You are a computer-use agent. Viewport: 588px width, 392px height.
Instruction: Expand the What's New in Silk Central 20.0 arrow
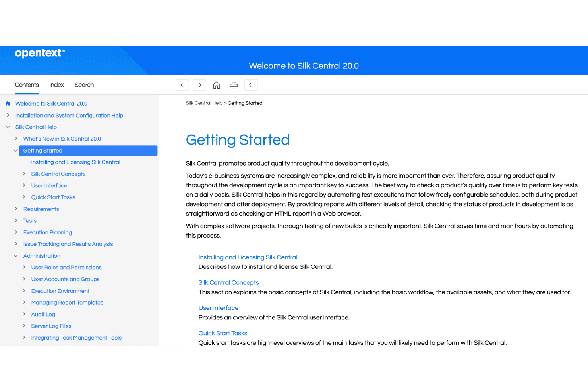(x=16, y=139)
